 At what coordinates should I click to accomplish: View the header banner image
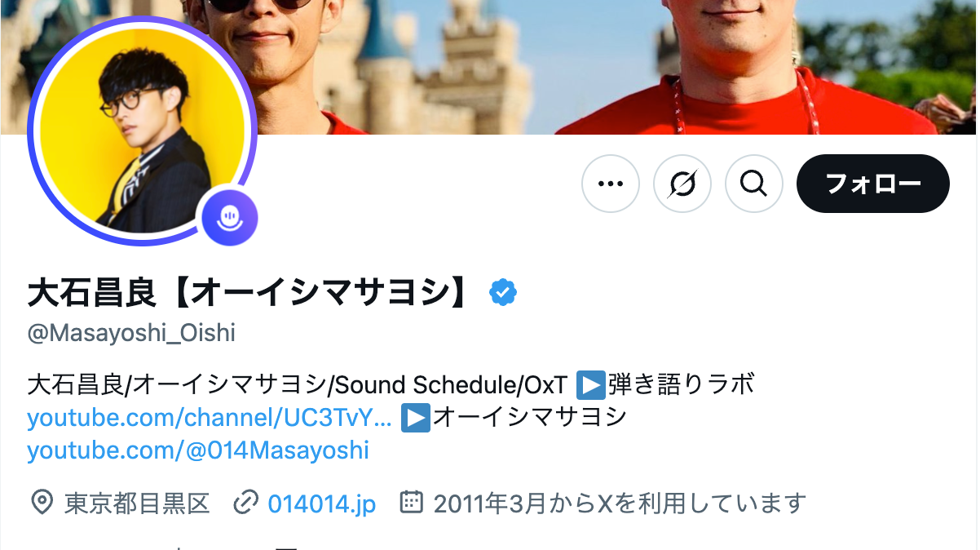(571, 67)
